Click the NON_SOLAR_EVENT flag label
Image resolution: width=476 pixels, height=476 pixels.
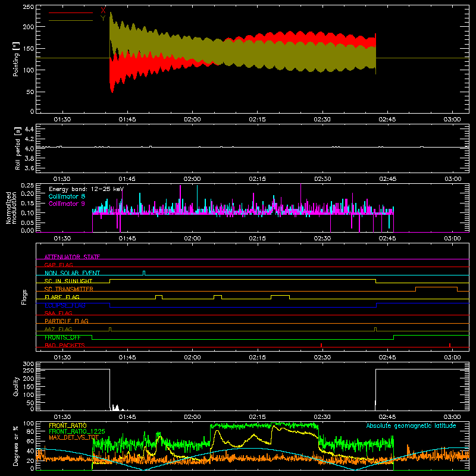(x=72, y=273)
